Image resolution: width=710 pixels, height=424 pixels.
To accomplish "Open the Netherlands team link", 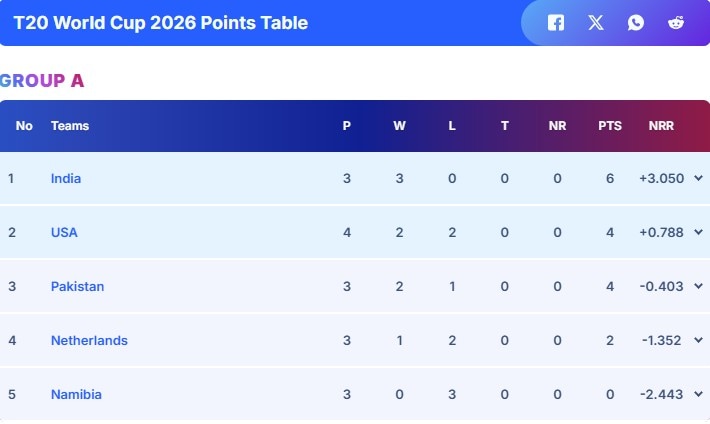I will click(89, 341).
